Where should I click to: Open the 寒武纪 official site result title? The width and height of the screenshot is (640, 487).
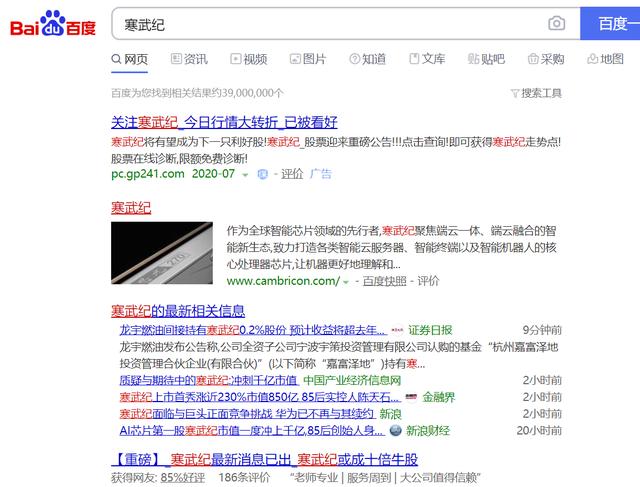(131, 208)
